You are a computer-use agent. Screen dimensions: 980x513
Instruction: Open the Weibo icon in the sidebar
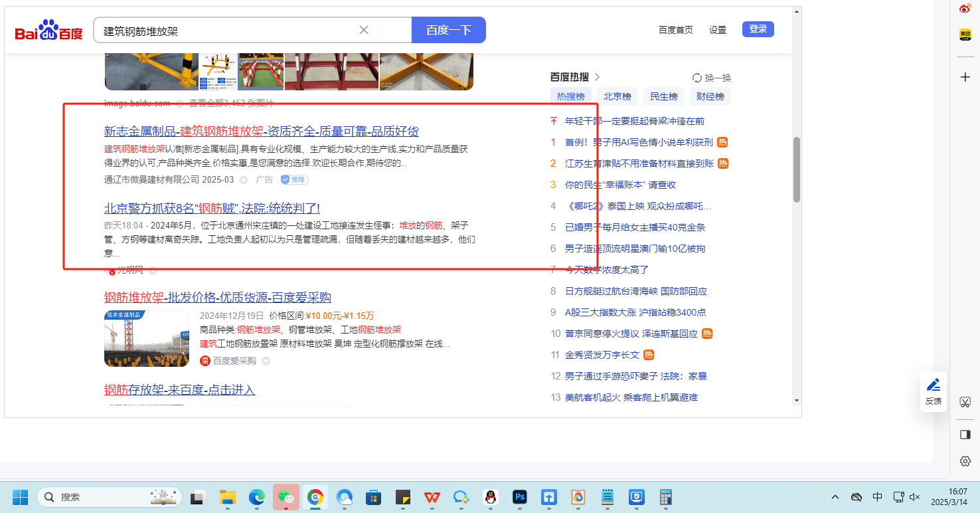coord(965,9)
